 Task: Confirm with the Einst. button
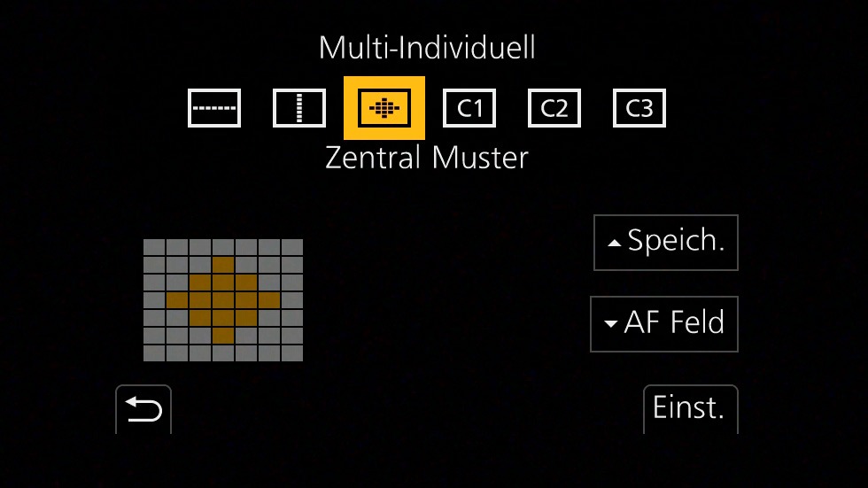click(x=691, y=409)
